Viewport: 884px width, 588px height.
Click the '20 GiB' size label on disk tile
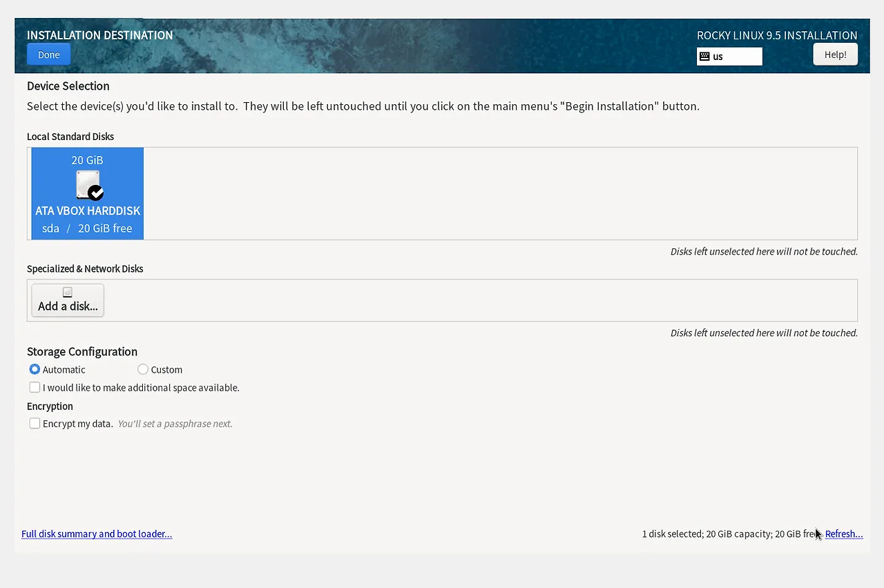click(x=87, y=160)
